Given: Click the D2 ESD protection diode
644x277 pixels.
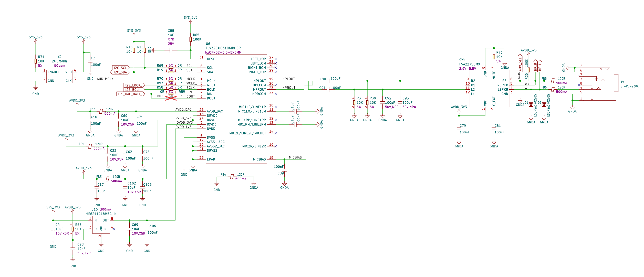Looking at the screenshot, I should pyautogui.click(x=544, y=105).
